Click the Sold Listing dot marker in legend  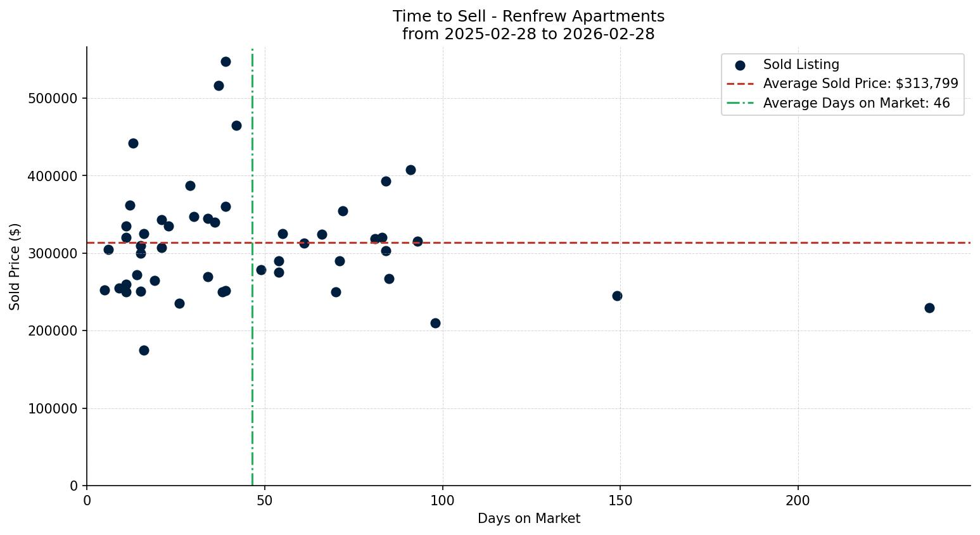[x=740, y=65]
